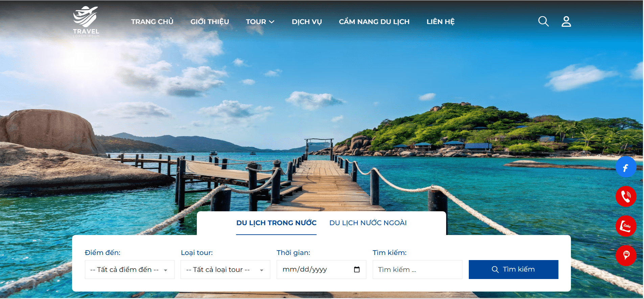The height and width of the screenshot is (299, 644).
Task: Select the Du Lịch Trong Nước tab
Action: click(x=276, y=223)
